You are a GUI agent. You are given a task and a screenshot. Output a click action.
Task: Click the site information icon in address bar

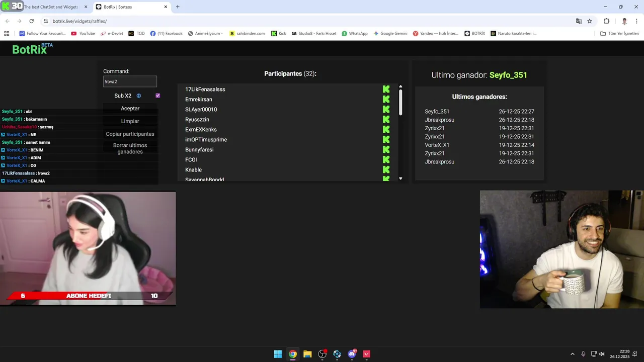(x=46, y=21)
